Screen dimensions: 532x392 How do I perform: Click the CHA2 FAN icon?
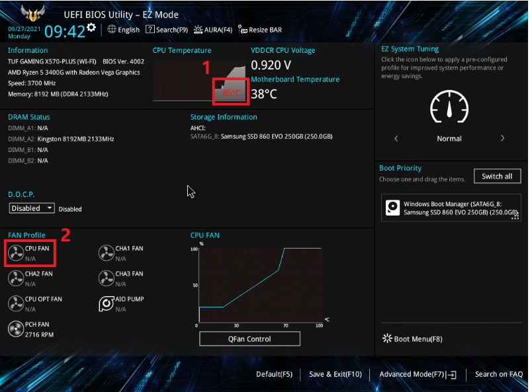[16, 278]
